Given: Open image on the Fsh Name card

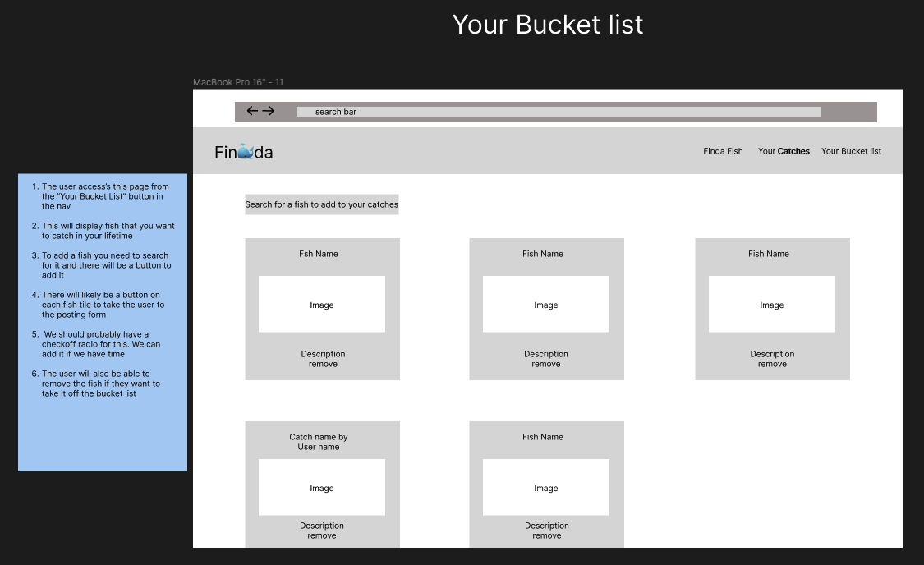Looking at the screenshot, I should (322, 304).
